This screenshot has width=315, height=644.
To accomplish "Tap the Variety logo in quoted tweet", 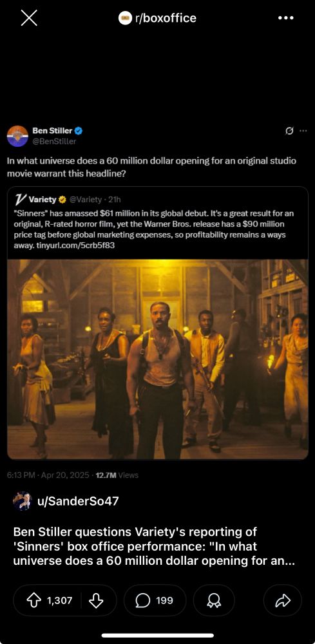I will (x=20, y=200).
